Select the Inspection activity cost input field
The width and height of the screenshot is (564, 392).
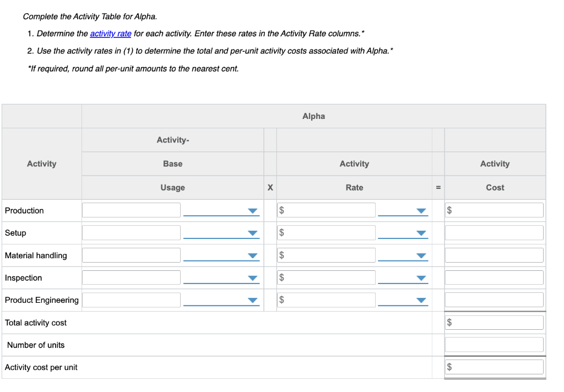tap(494, 277)
